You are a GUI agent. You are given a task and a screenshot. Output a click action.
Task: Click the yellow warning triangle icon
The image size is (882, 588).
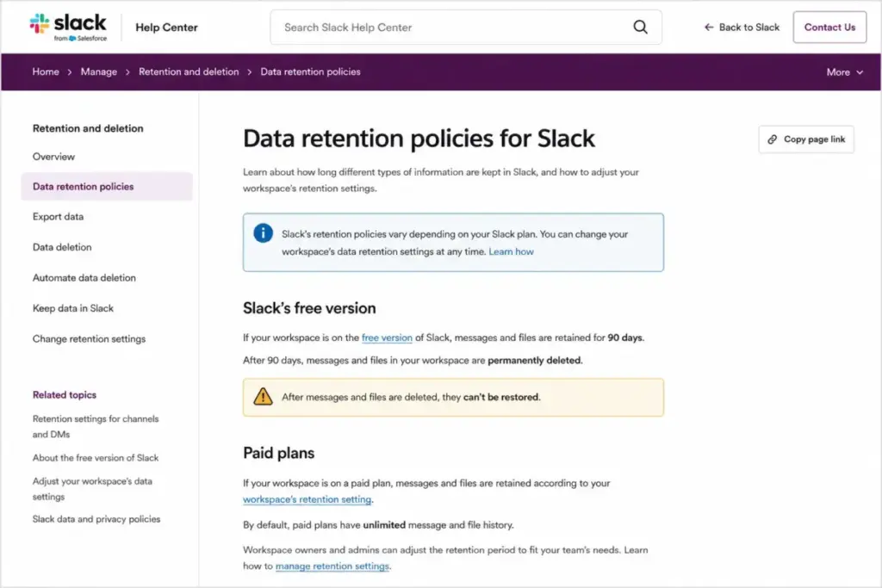click(x=263, y=396)
